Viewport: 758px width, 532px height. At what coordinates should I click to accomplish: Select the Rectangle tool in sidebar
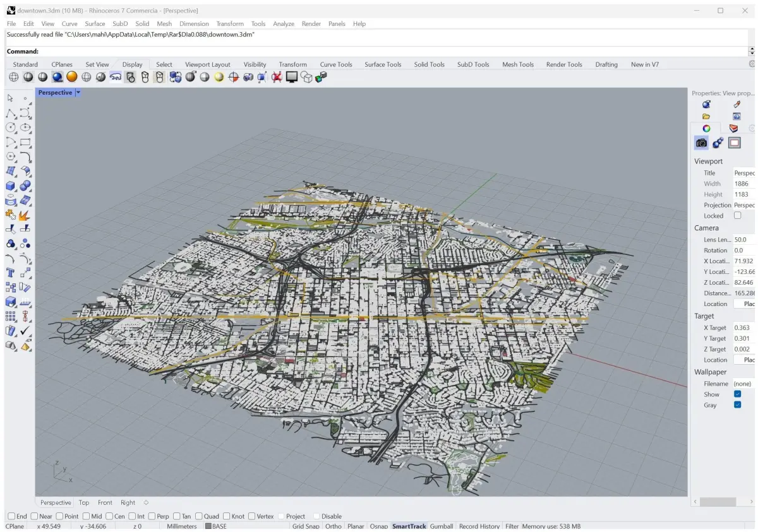coord(25,143)
